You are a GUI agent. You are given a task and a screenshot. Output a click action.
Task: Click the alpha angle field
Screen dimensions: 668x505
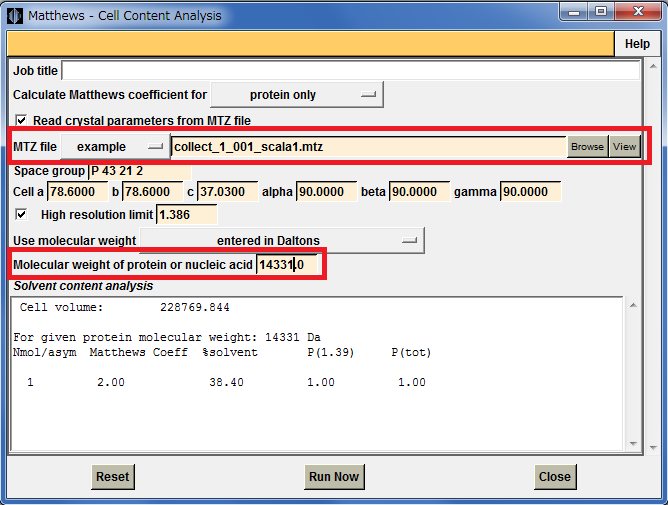[326, 191]
